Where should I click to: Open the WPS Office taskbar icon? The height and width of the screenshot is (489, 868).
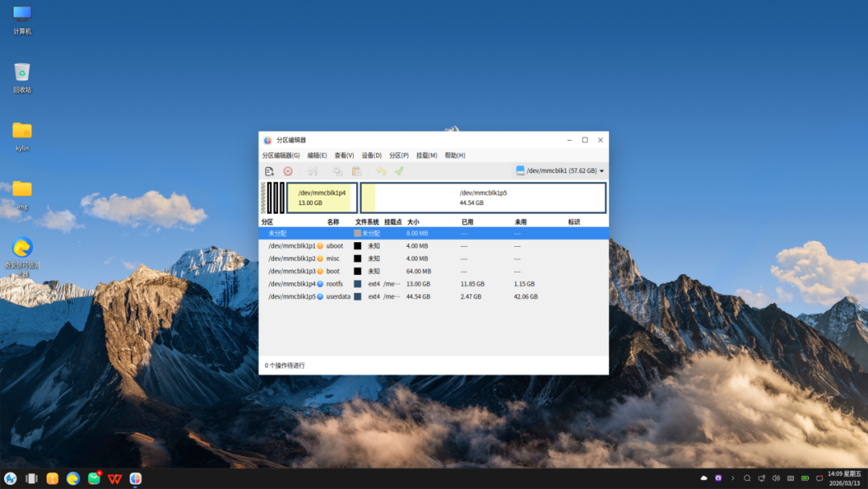115,479
